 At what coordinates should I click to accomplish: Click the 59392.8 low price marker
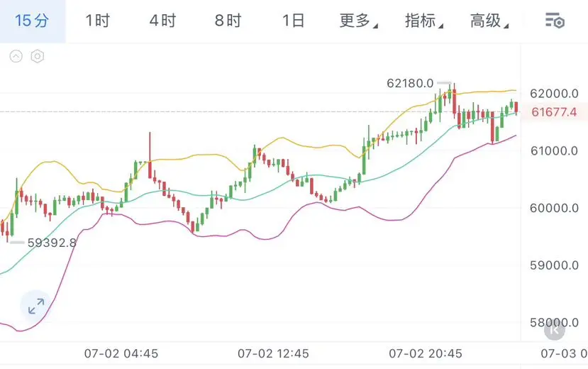point(52,243)
